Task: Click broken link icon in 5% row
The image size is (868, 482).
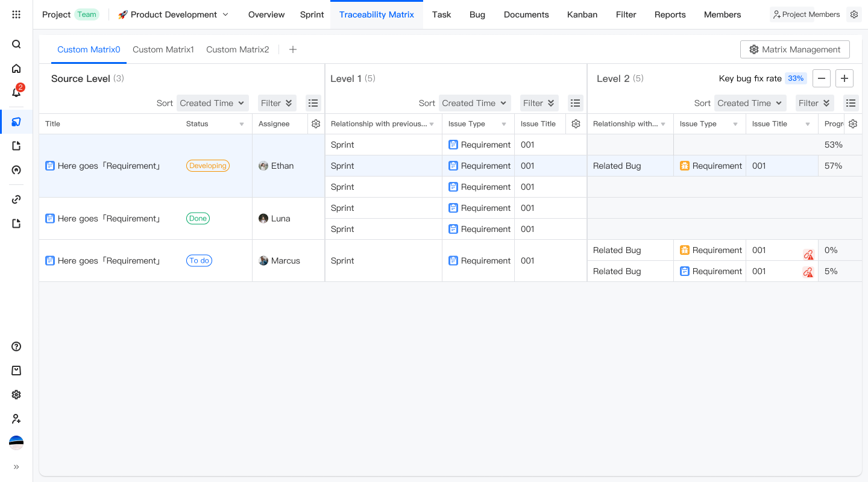Action: 808,272
